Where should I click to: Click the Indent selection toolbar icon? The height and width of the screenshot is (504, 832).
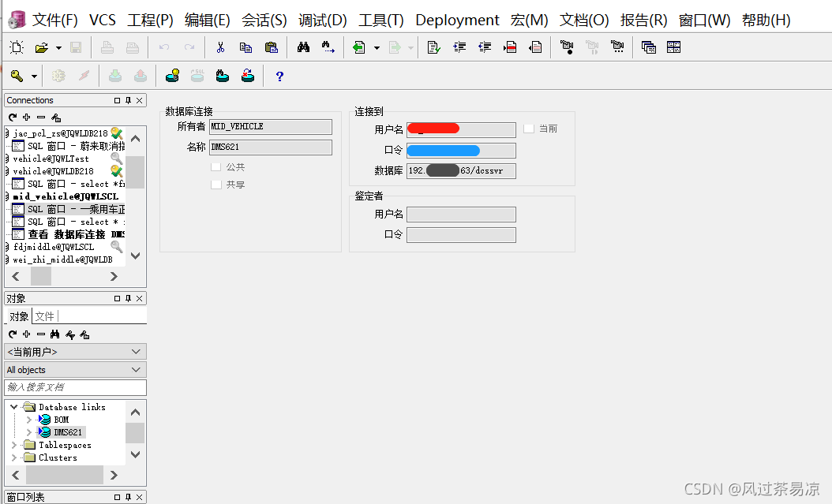459,47
